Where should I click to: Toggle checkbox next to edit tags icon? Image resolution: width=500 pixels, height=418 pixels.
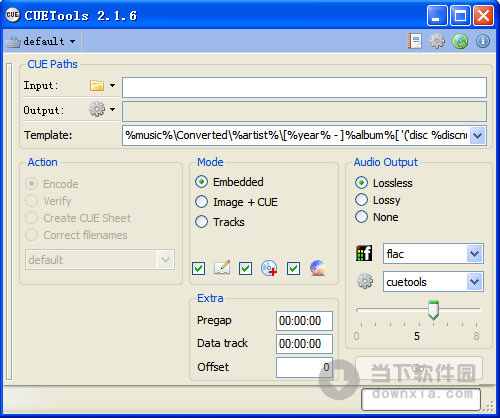click(199, 268)
